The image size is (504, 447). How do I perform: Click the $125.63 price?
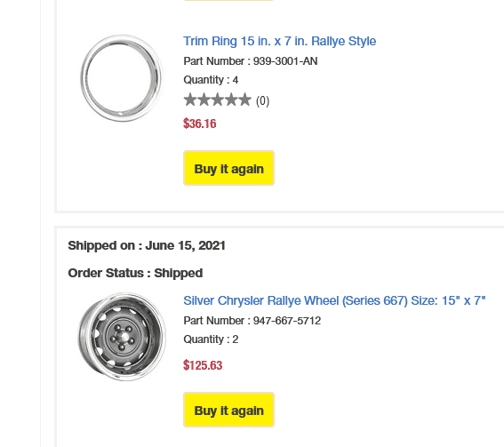[x=203, y=365]
